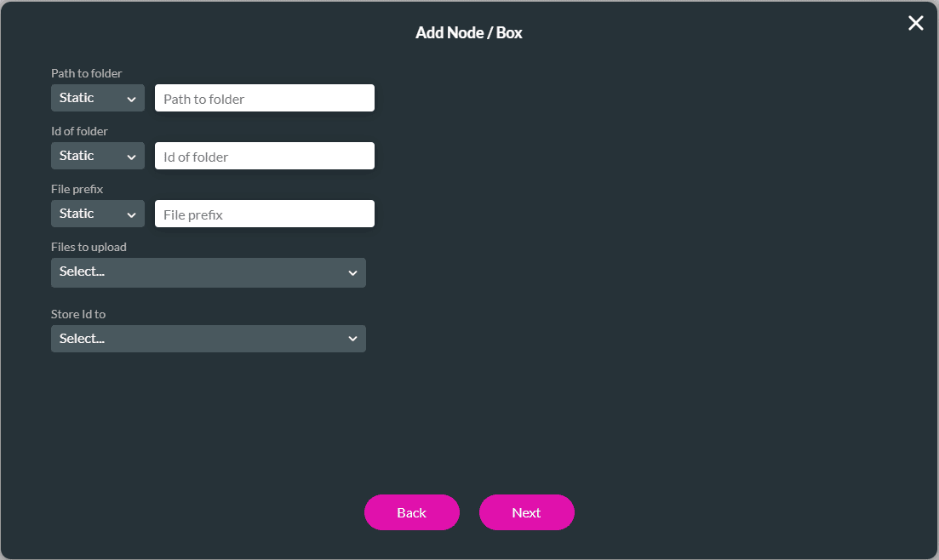Click the X icon in the top right corner

coord(915,23)
